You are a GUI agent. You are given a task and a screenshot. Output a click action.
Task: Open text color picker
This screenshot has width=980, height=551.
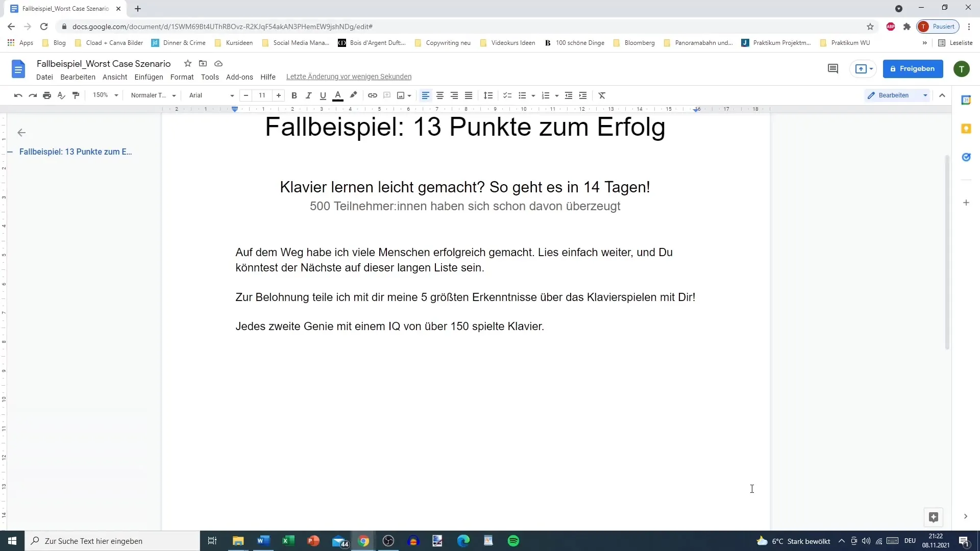tap(338, 95)
